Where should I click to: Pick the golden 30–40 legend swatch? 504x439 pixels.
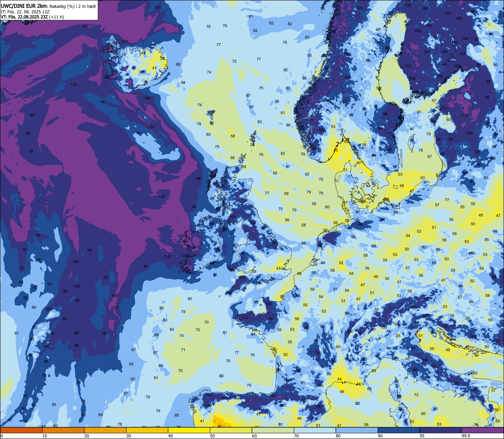click(x=147, y=430)
